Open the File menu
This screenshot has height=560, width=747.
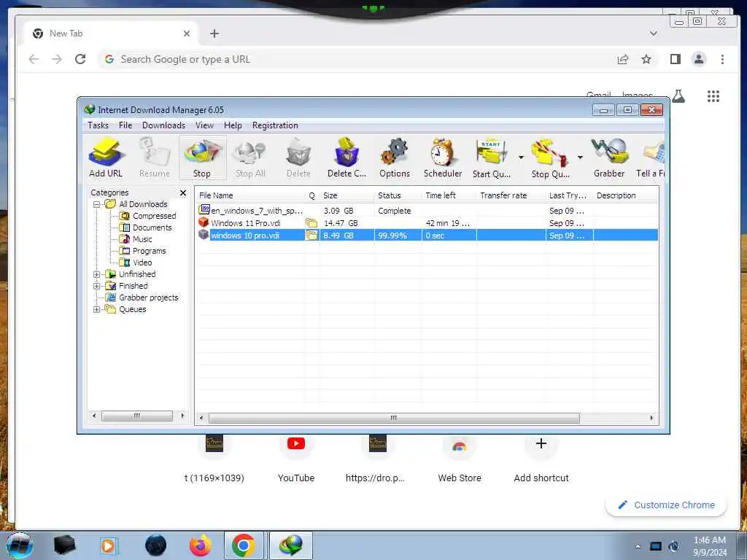pos(125,125)
